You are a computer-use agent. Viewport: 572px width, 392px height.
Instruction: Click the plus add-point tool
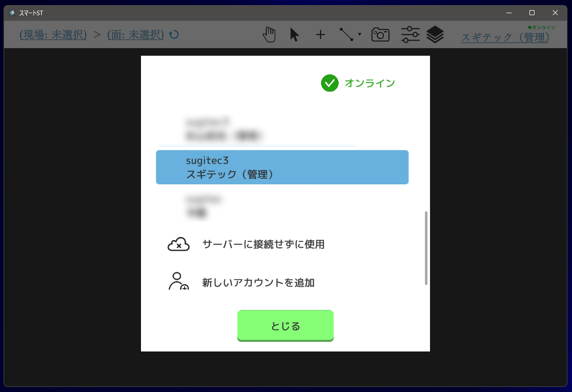coord(320,34)
